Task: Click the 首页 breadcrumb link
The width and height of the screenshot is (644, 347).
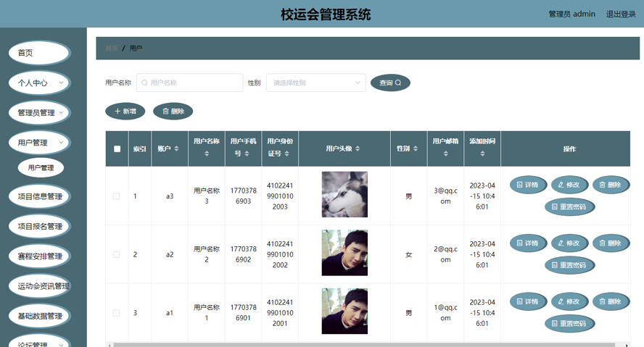Action: 112,49
